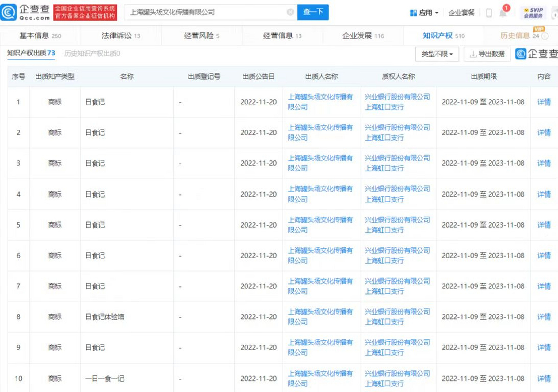The height and width of the screenshot is (392, 558).
Task: Open pledgee 兴业银行 link in row 3
Action: coord(397,163)
